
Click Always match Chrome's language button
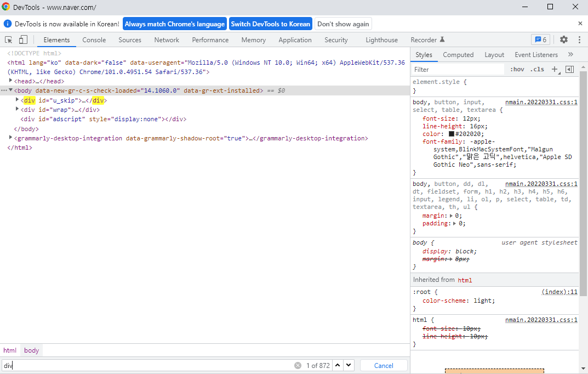(175, 24)
